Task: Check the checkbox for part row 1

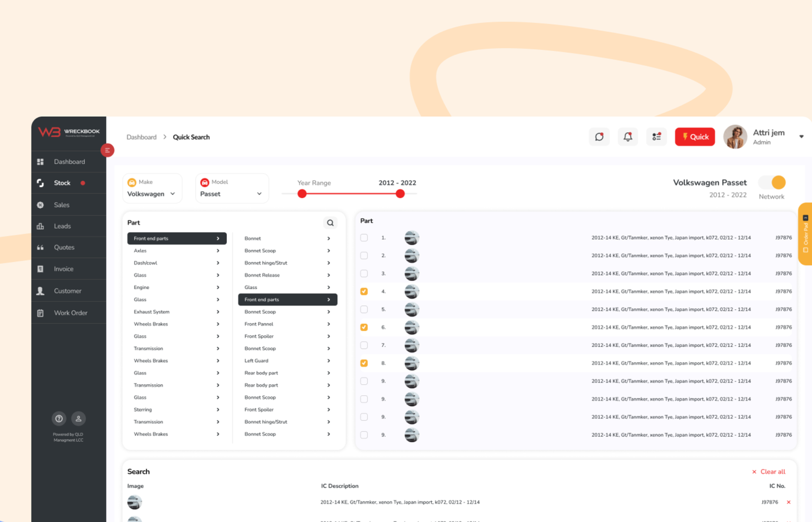Action: (364, 238)
